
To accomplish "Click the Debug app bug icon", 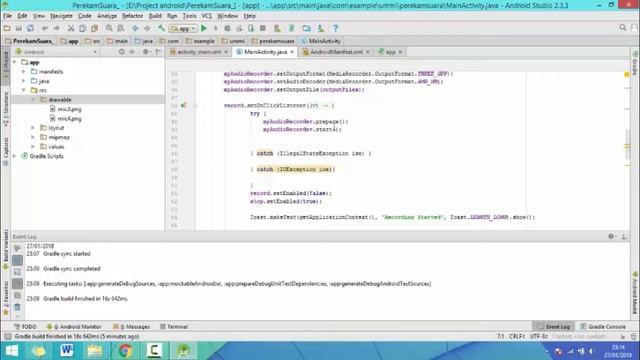I will pos(227,28).
